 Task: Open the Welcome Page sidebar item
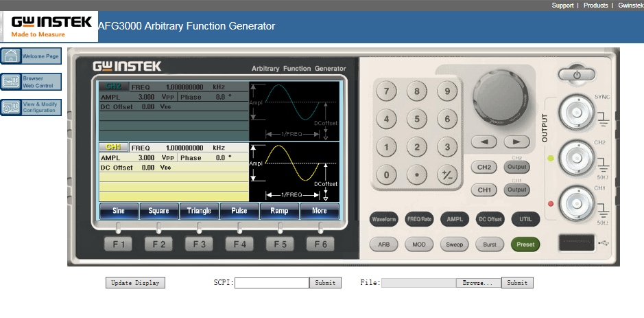click(x=31, y=56)
